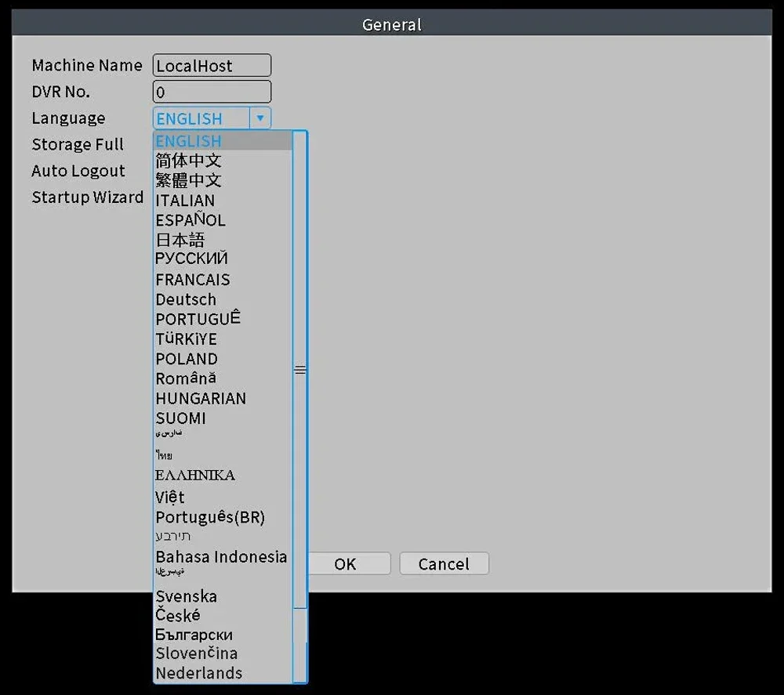Select Slovenčina language option
The width and height of the screenshot is (784, 695).
coord(197,653)
